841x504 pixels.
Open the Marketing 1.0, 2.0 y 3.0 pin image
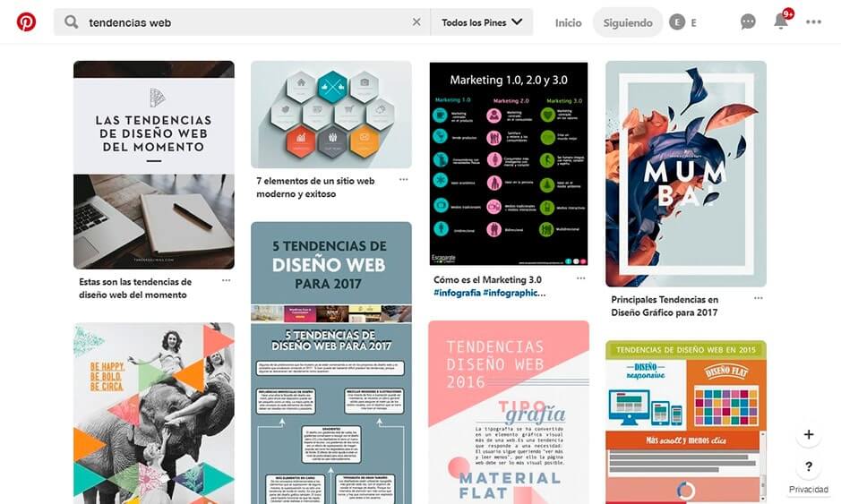click(509, 164)
